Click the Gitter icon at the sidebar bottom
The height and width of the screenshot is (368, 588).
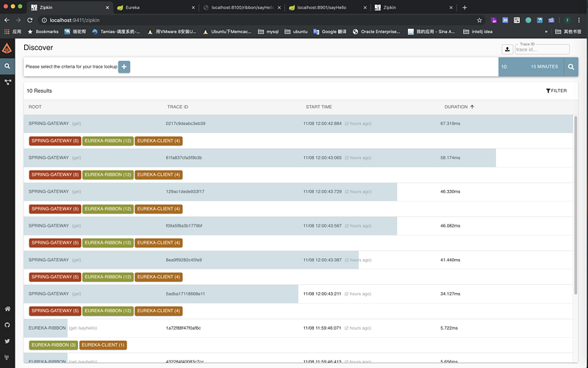click(x=7, y=357)
